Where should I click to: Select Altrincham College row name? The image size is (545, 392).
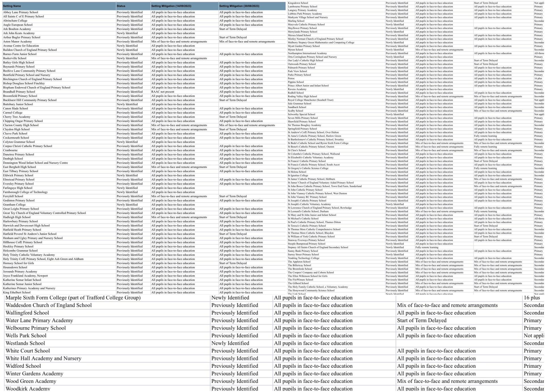[x=15, y=21]
